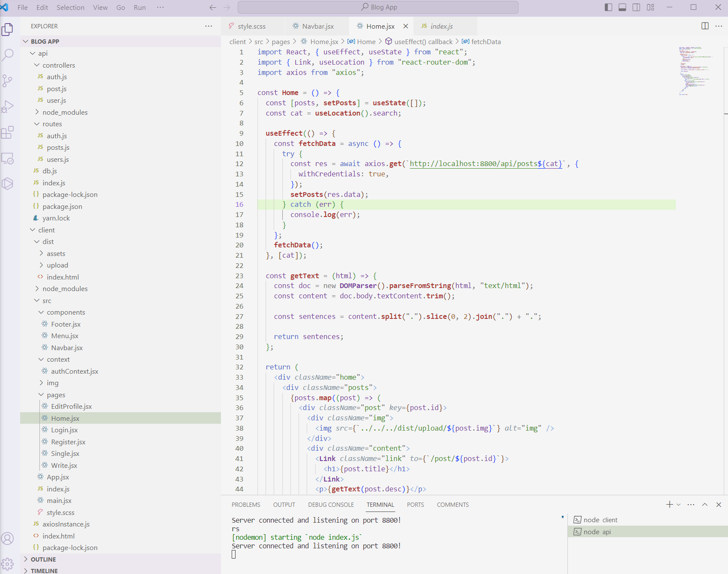Image resolution: width=728 pixels, height=574 pixels.
Task: Select the node client terminal
Action: click(648, 520)
